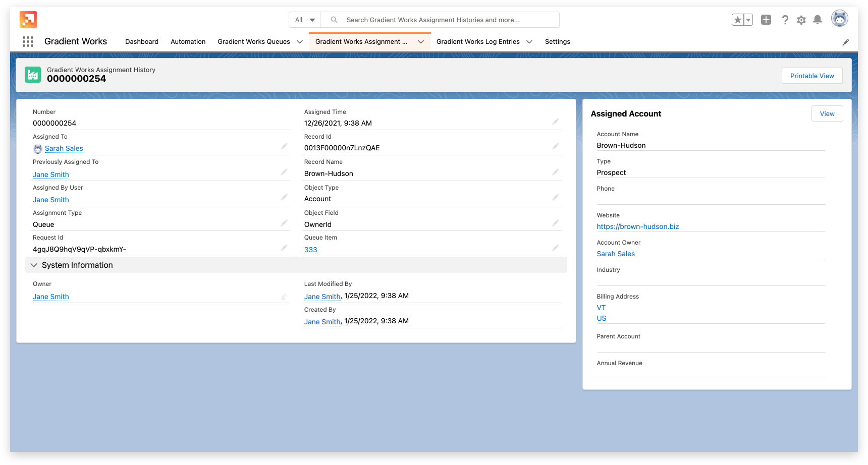Screen dimensions: 868x465
Task: Open the favorites list dropdown arrow
Action: [x=748, y=20]
